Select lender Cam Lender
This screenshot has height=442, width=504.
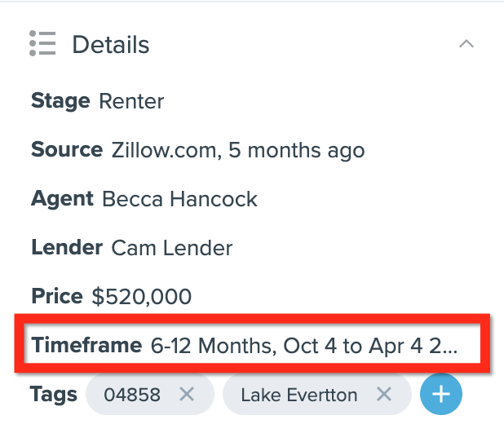pyautogui.click(x=172, y=248)
